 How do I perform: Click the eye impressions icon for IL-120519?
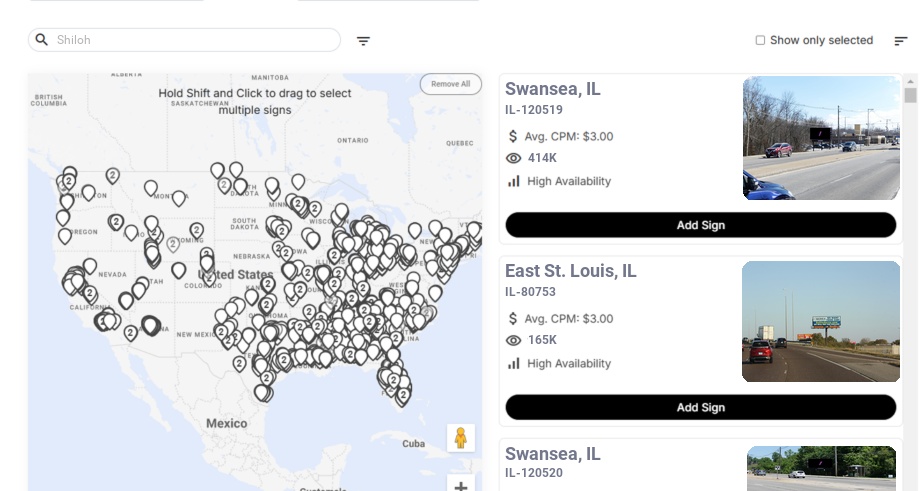click(514, 158)
